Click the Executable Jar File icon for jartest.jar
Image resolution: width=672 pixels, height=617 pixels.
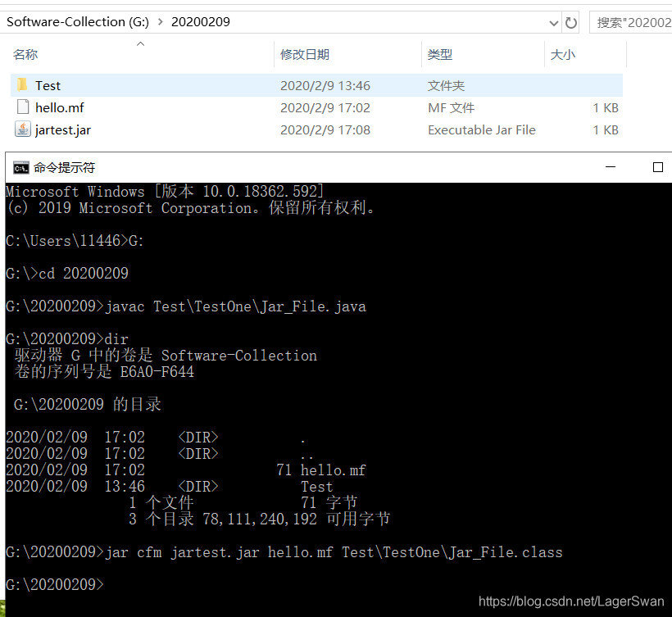(21, 129)
